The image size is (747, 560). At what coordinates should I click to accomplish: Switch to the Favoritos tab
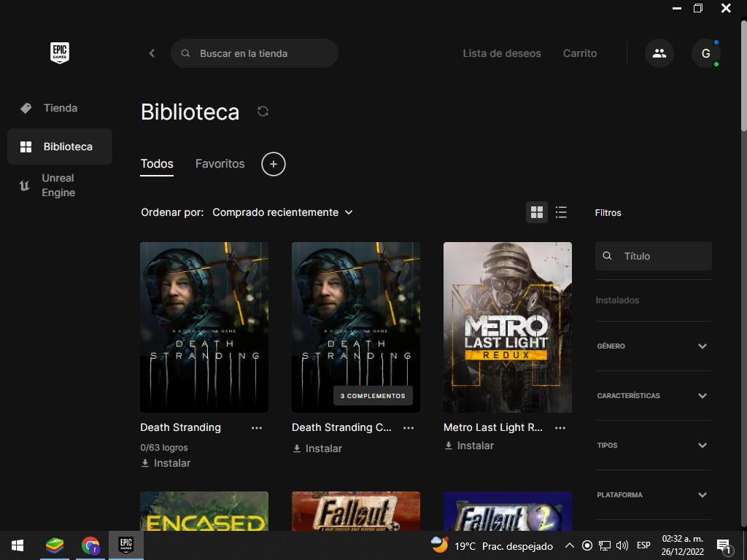coord(220,164)
